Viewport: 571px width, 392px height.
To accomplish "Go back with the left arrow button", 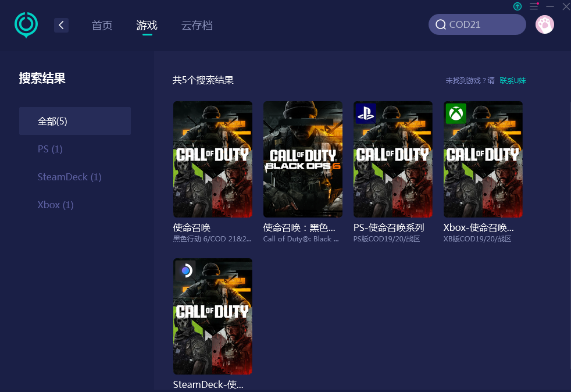I will pos(61,25).
